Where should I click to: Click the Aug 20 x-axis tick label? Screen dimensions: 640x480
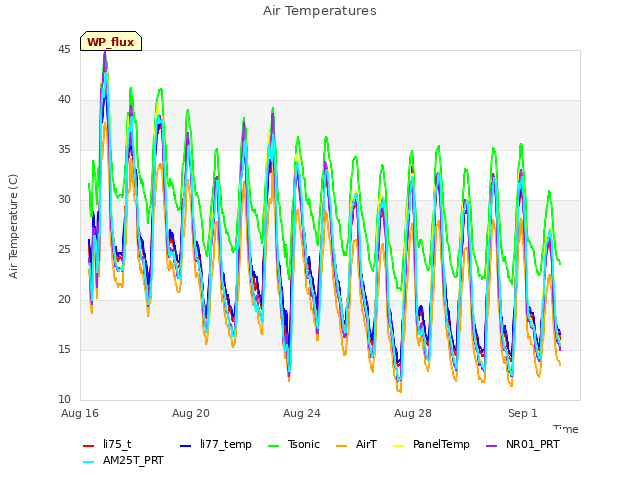pyautogui.click(x=191, y=413)
